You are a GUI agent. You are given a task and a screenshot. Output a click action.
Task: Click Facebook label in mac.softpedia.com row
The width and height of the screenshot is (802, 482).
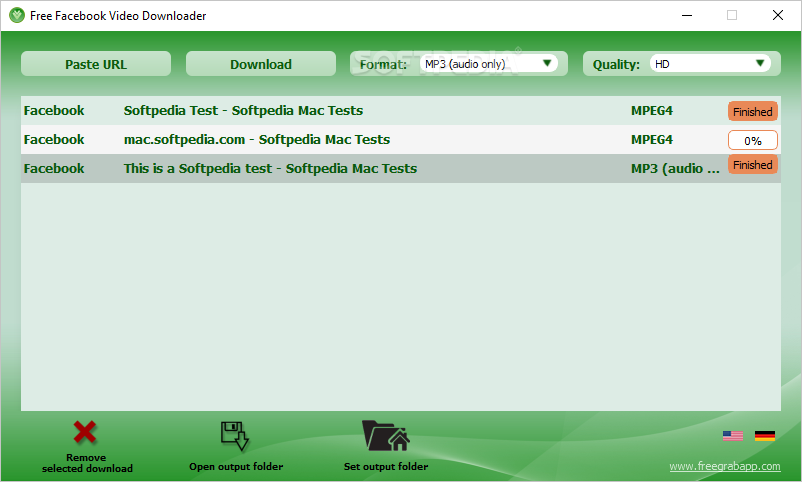[54, 140]
